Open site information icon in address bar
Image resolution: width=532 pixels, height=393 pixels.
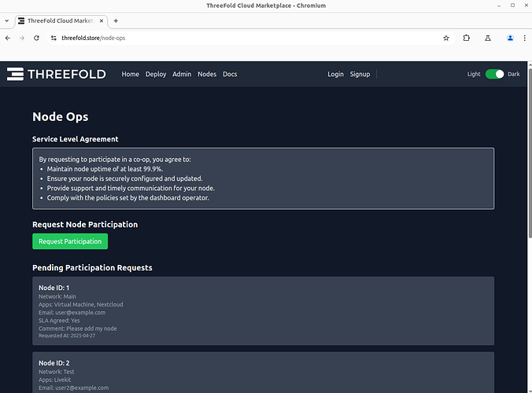(54, 38)
